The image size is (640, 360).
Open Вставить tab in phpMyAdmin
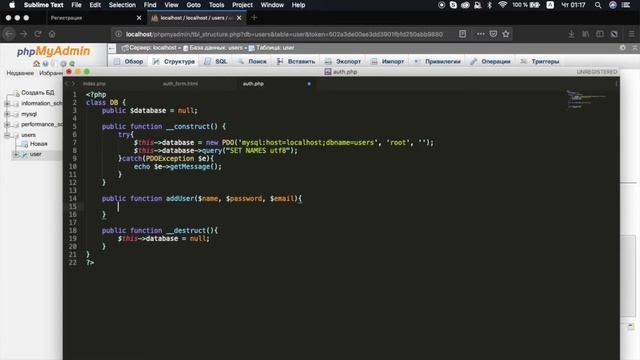pyautogui.click(x=296, y=62)
